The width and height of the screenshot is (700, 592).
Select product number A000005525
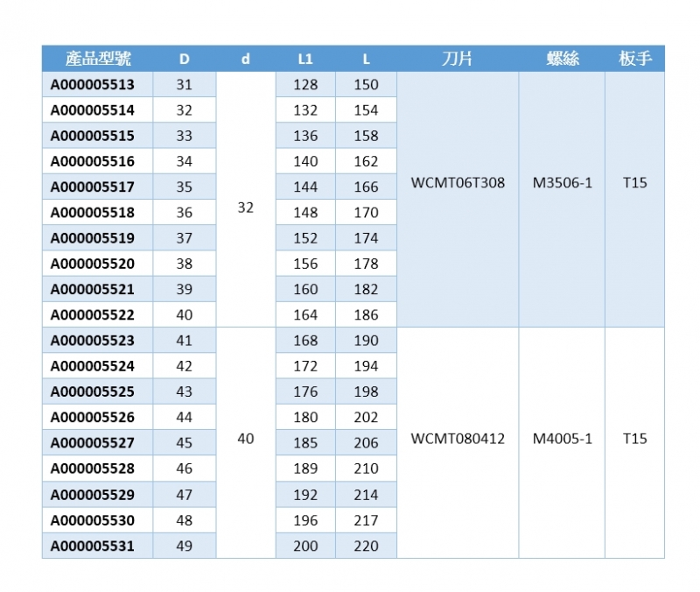pos(93,391)
